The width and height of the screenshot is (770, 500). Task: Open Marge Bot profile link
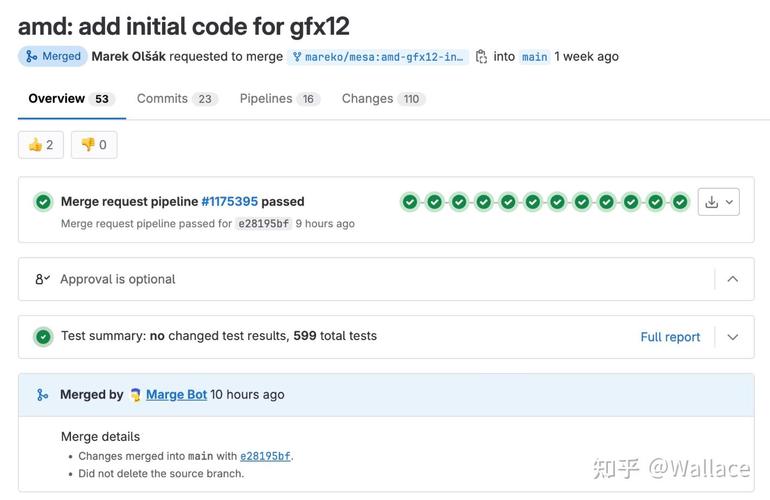[176, 394]
